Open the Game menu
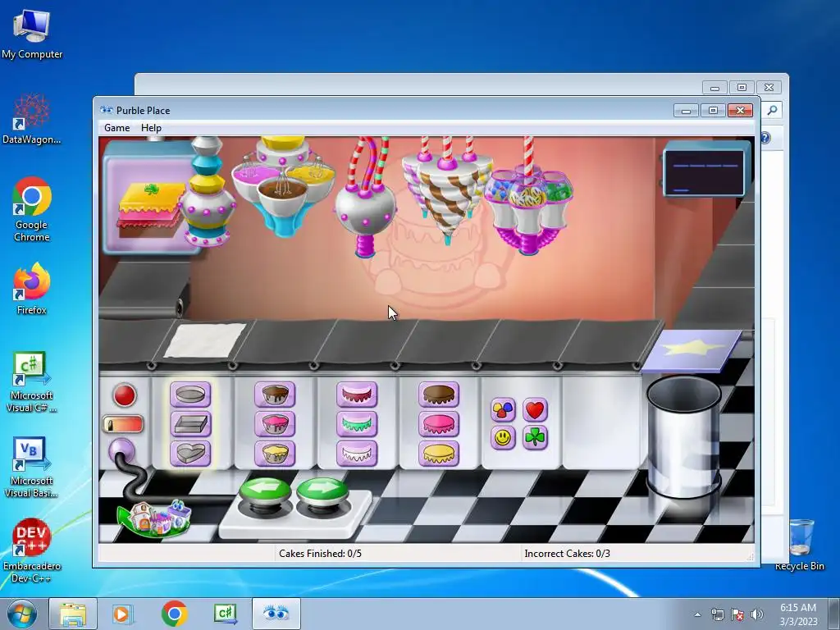840x630 pixels. point(116,127)
